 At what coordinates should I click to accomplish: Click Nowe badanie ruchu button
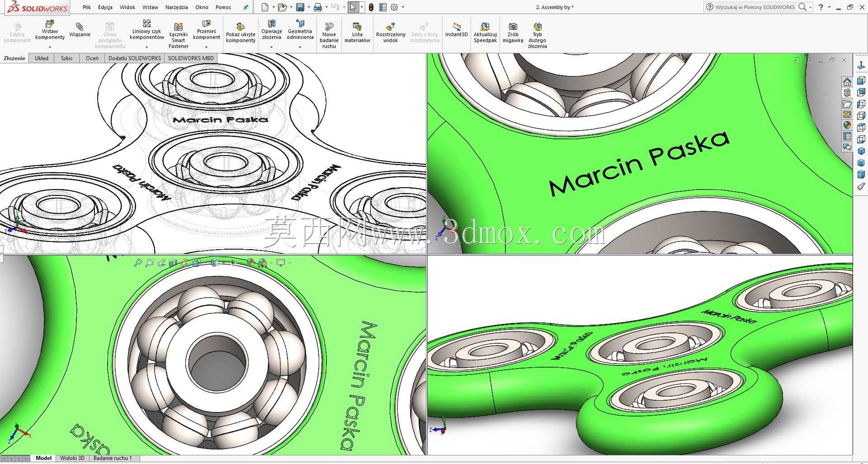pos(329,35)
